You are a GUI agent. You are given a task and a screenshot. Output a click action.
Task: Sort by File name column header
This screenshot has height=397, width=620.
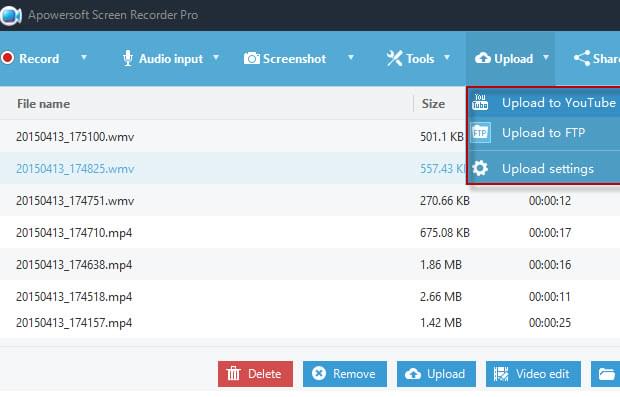[43, 104]
